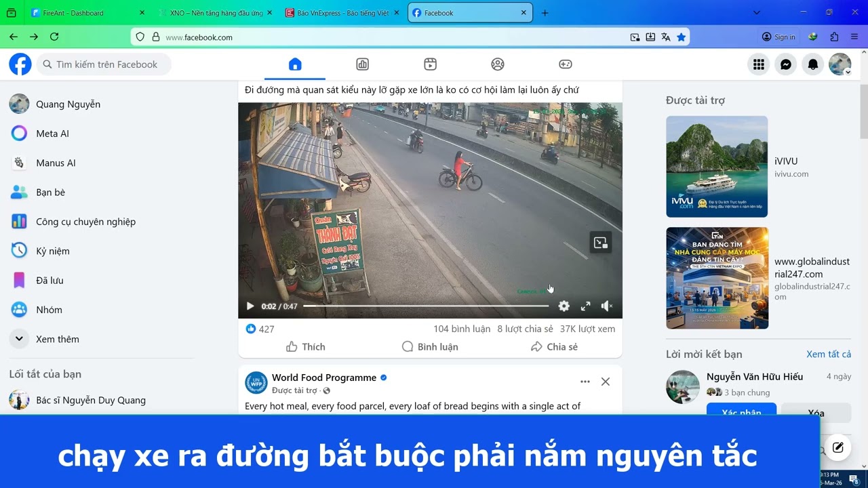Screen dimensions: 868x488
Task: Click Xem tất cả friend requests
Action: [829, 354]
